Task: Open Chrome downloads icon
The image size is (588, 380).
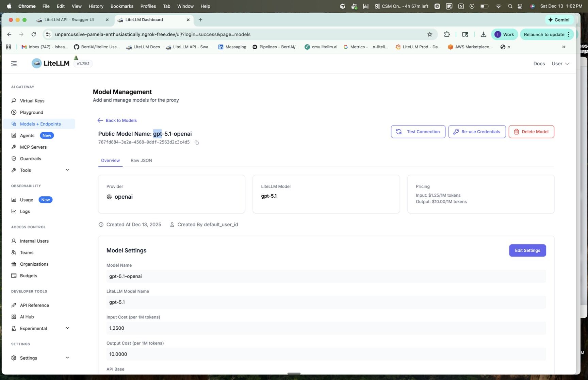Action: pos(483,34)
